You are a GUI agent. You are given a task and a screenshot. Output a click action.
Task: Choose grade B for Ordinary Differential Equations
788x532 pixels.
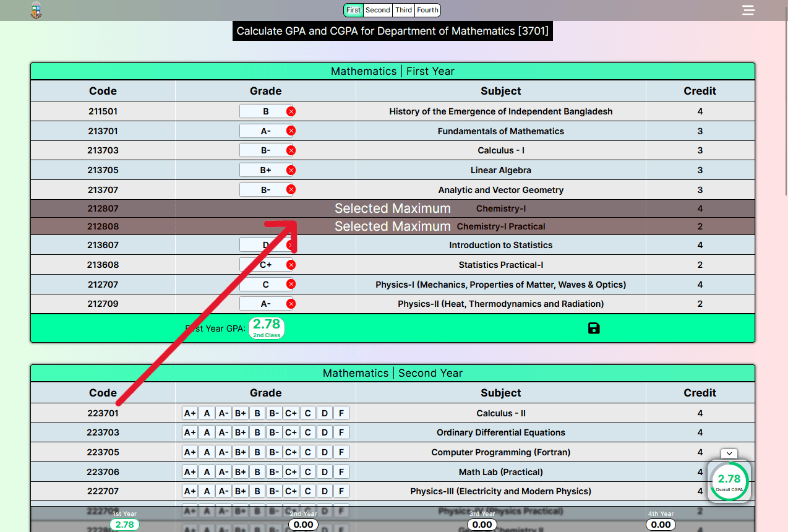tap(257, 432)
